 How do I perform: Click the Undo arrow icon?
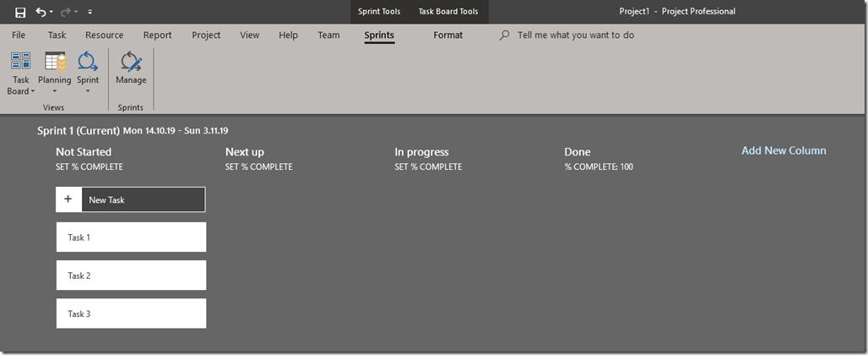[x=41, y=12]
